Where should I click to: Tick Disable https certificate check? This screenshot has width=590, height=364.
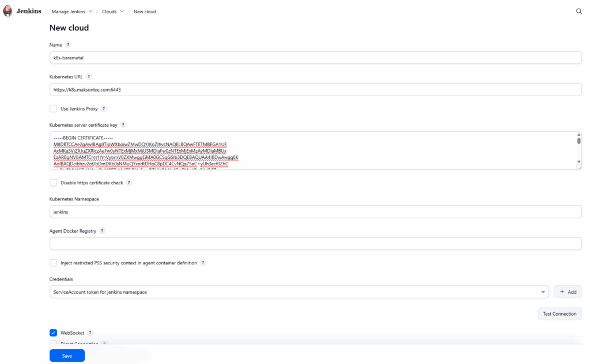54,183
